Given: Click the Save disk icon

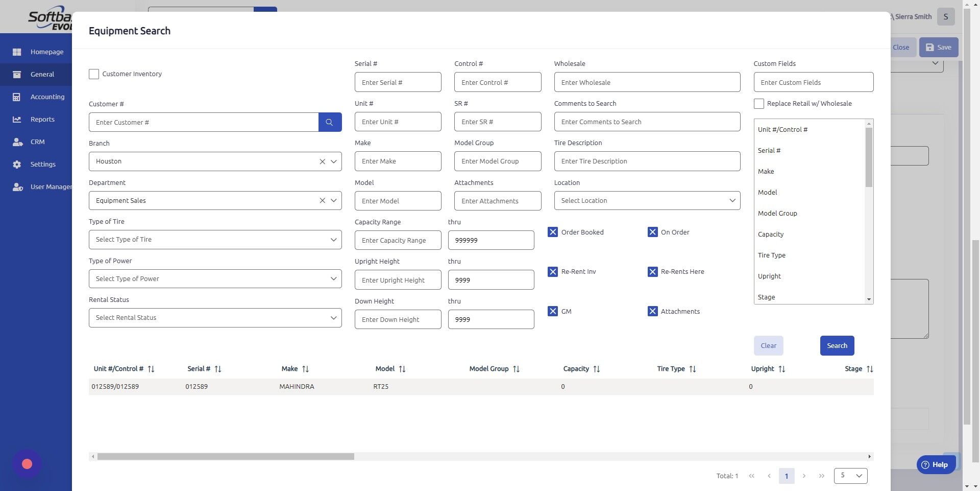Looking at the screenshot, I should 929,47.
